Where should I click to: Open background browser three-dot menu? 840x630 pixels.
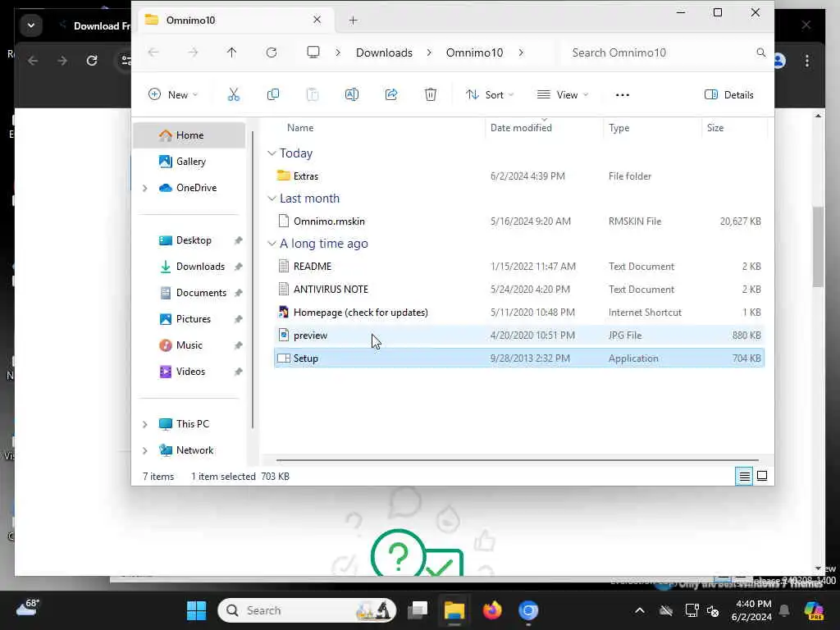pyautogui.click(x=807, y=61)
